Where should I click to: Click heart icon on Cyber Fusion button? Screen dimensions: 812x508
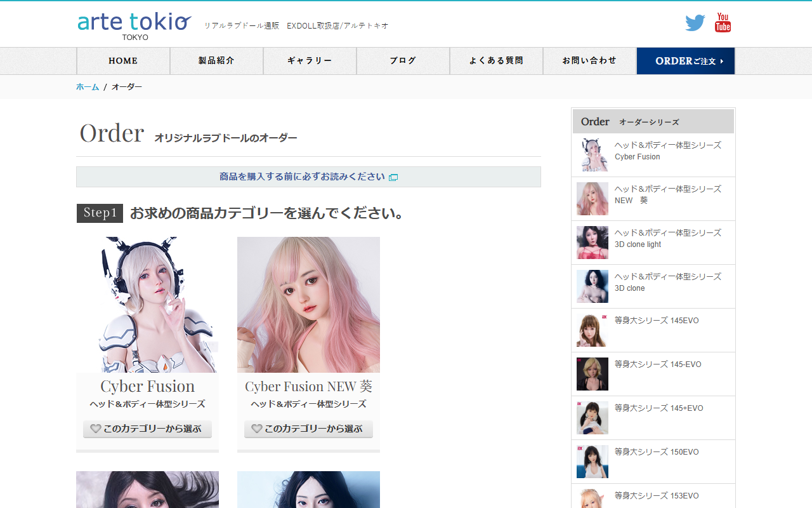pyautogui.click(x=96, y=429)
